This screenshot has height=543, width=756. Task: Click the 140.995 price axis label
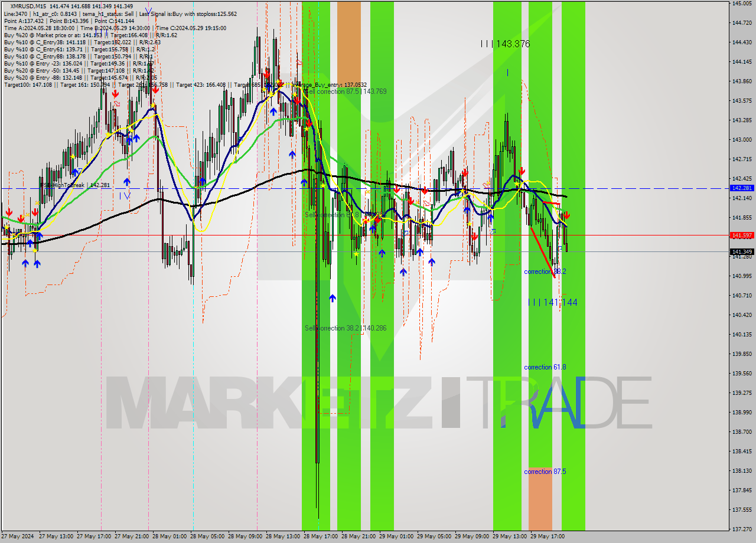click(741, 276)
